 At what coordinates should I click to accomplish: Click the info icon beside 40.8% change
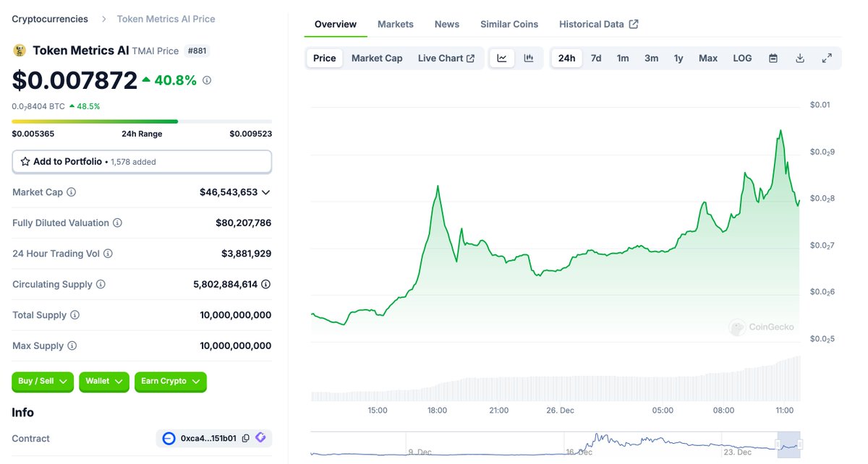207,80
